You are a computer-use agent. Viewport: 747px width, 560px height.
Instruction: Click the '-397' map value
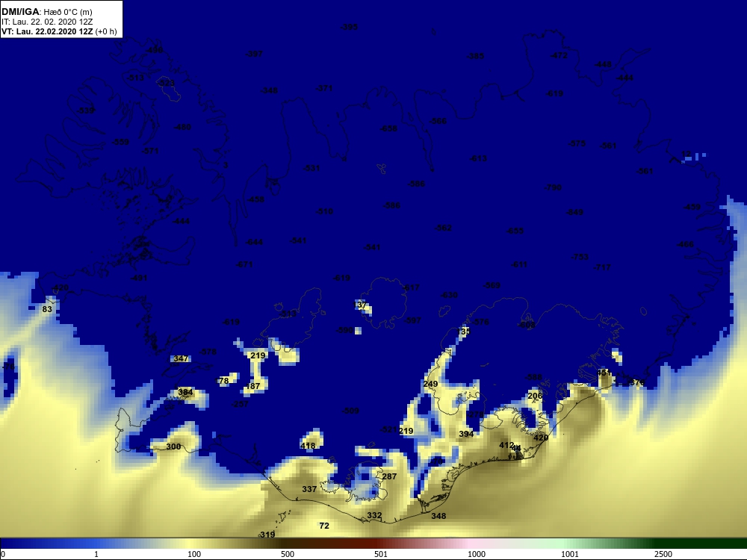[x=254, y=55]
